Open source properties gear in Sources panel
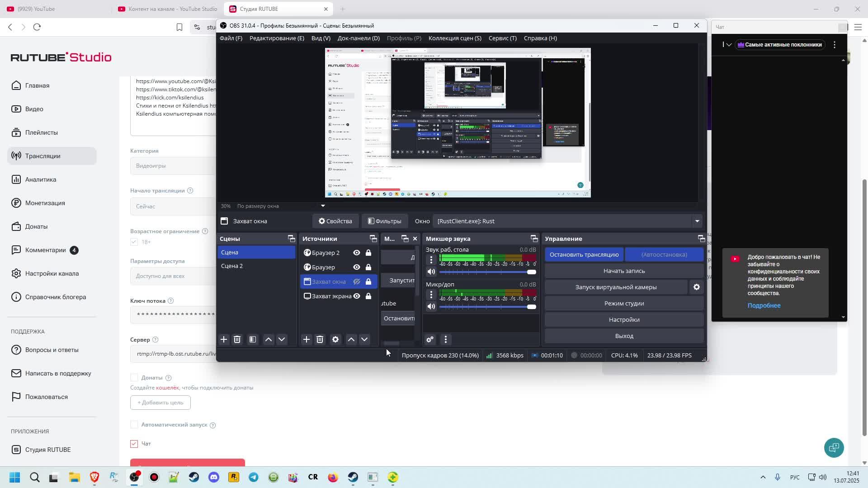Viewport: 868px width, 488px height. [335, 339]
